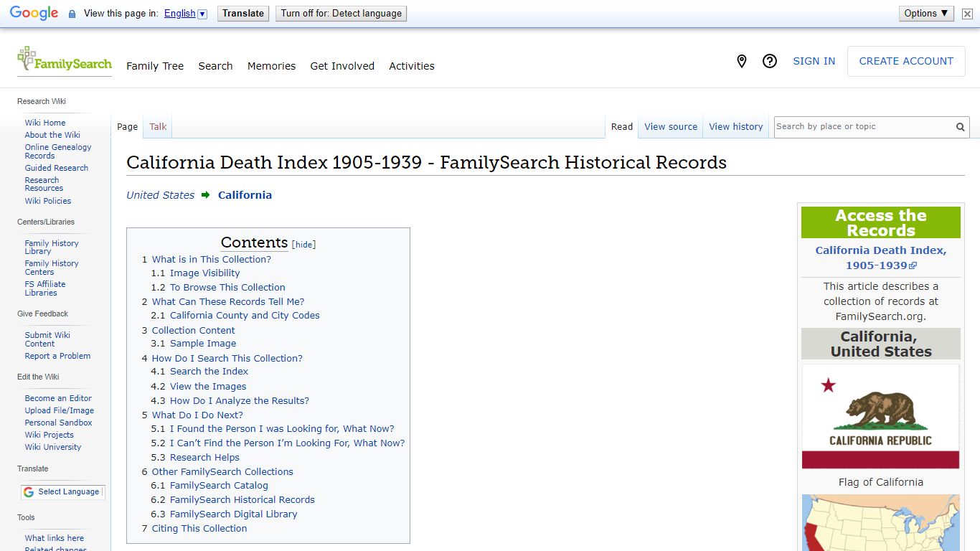
Task: Open Personal Sandbox link
Action: click(x=58, y=423)
